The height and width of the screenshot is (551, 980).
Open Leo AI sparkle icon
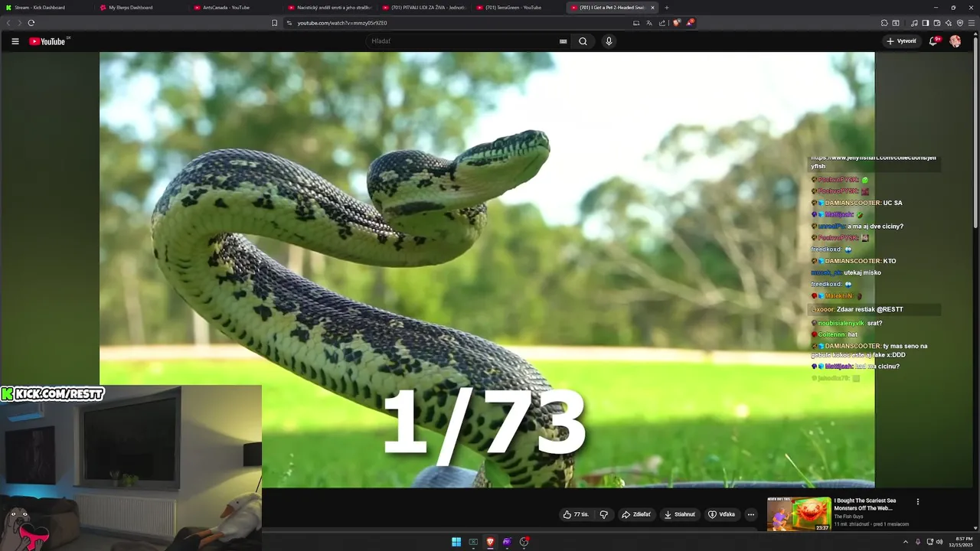(949, 23)
